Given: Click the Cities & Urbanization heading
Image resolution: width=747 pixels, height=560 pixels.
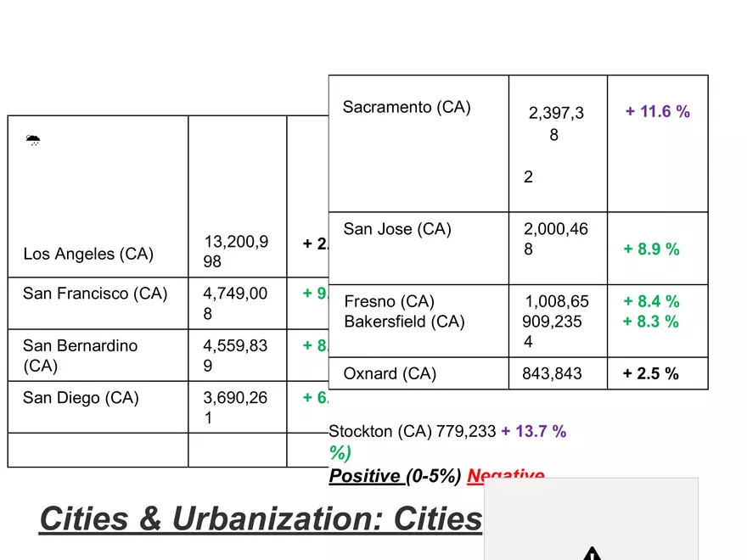Looking at the screenshot, I should (261, 518).
